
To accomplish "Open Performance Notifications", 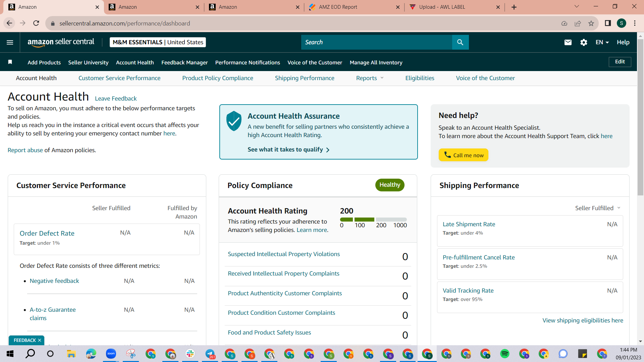I will click(x=248, y=62).
